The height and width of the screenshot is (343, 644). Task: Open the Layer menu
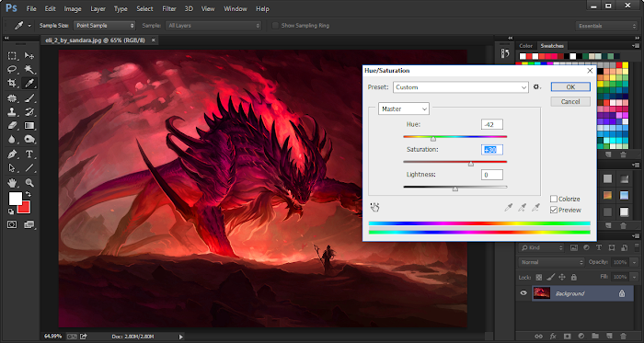coord(98,8)
